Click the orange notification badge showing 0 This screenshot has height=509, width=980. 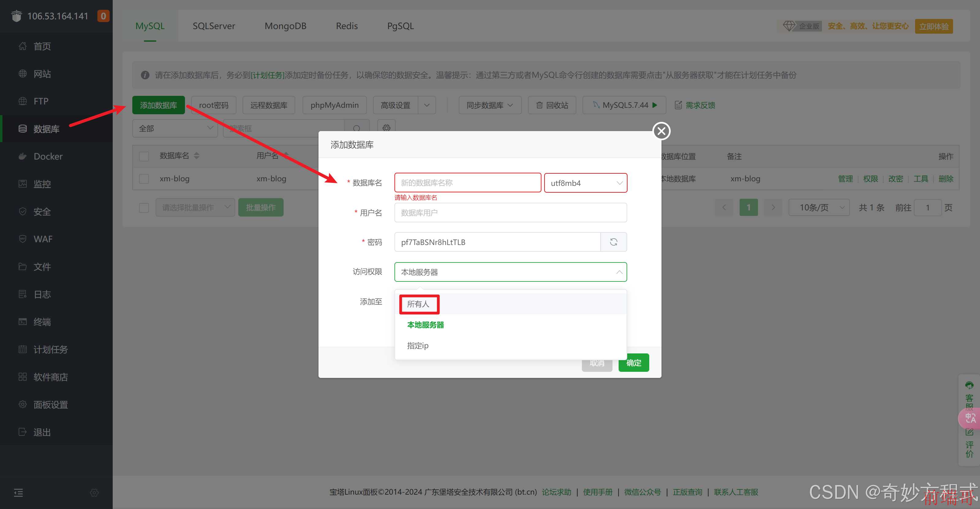coord(103,16)
